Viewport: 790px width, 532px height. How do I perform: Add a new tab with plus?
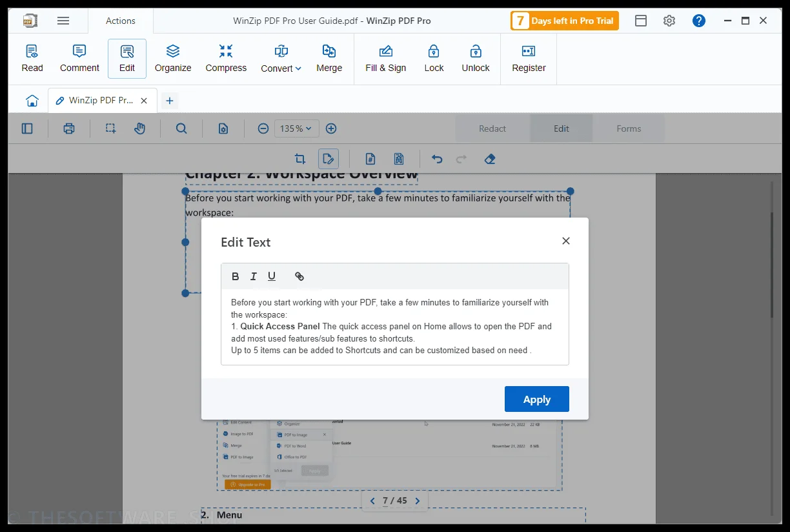coord(169,101)
